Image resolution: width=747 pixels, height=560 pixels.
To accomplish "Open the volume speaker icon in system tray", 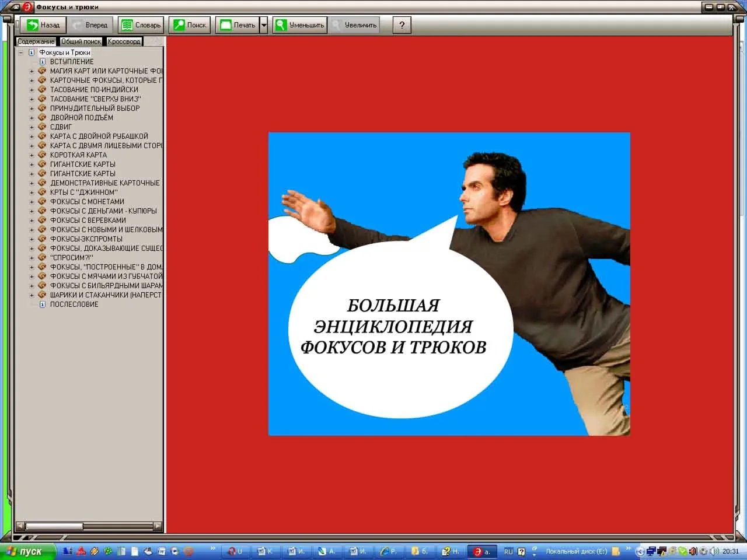I will (714, 551).
